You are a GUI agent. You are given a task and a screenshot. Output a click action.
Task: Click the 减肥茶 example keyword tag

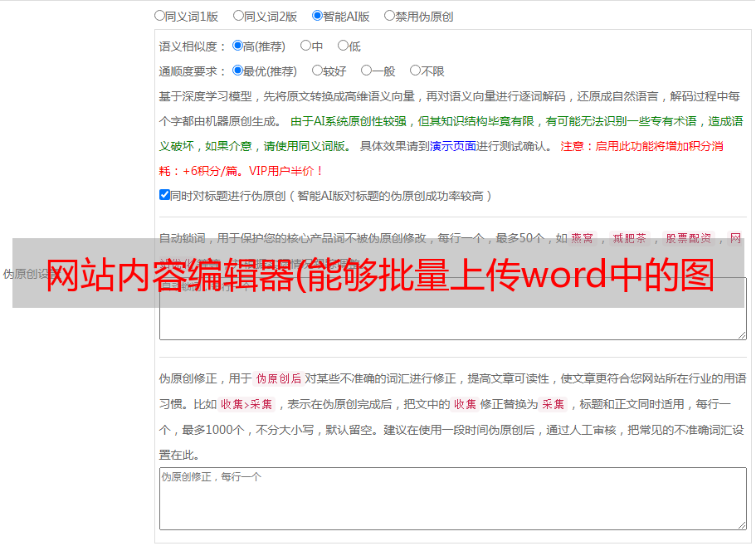click(x=629, y=238)
